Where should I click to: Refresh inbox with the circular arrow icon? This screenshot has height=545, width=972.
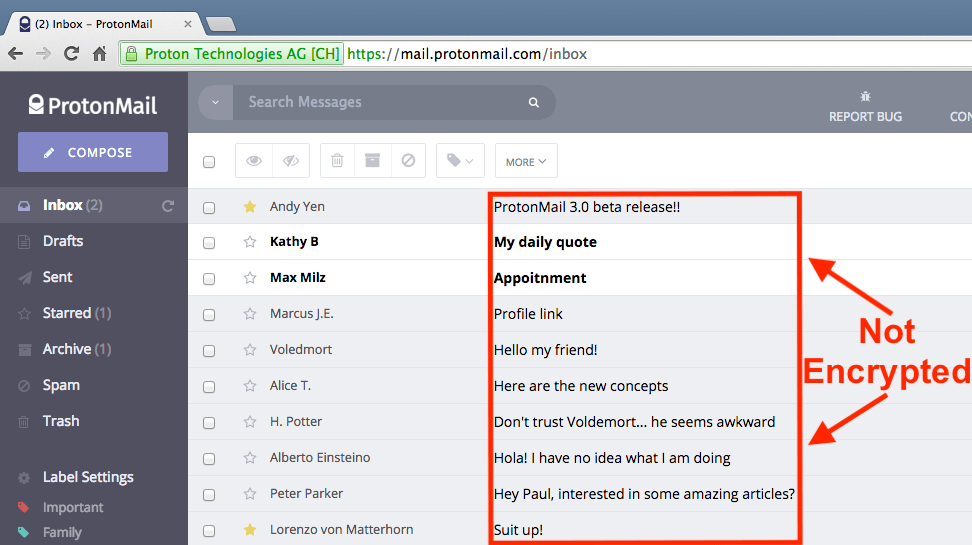tap(168, 206)
